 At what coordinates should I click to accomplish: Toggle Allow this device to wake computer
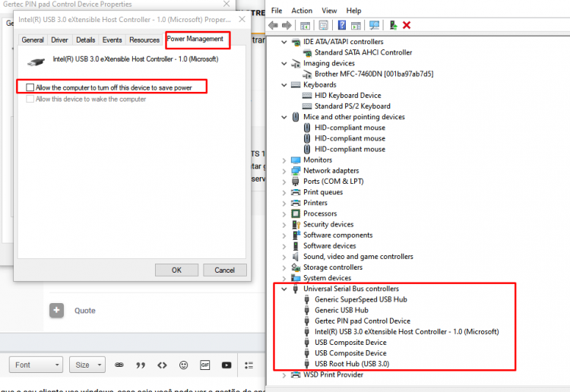point(30,99)
